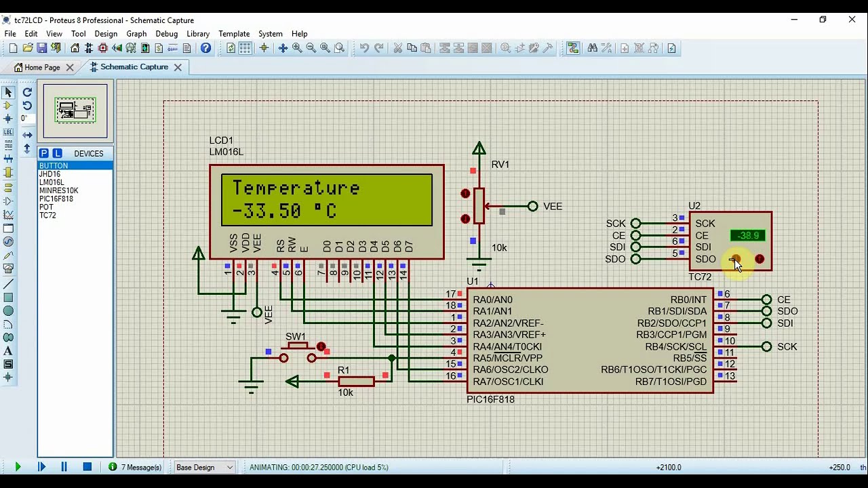Move RV1 potentiometer wiper up
Image resolution: width=868 pixels, height=488 pixels.
(x=465, y=193)
